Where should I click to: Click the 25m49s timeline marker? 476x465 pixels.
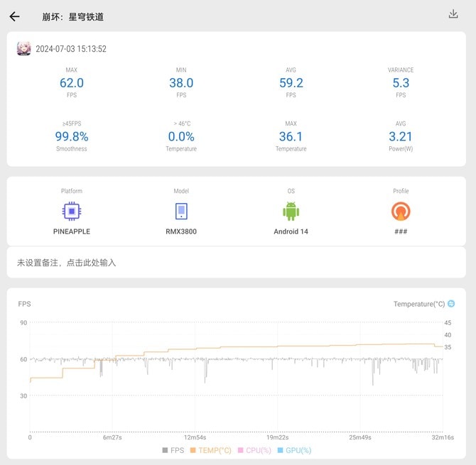tap(359, 437)
